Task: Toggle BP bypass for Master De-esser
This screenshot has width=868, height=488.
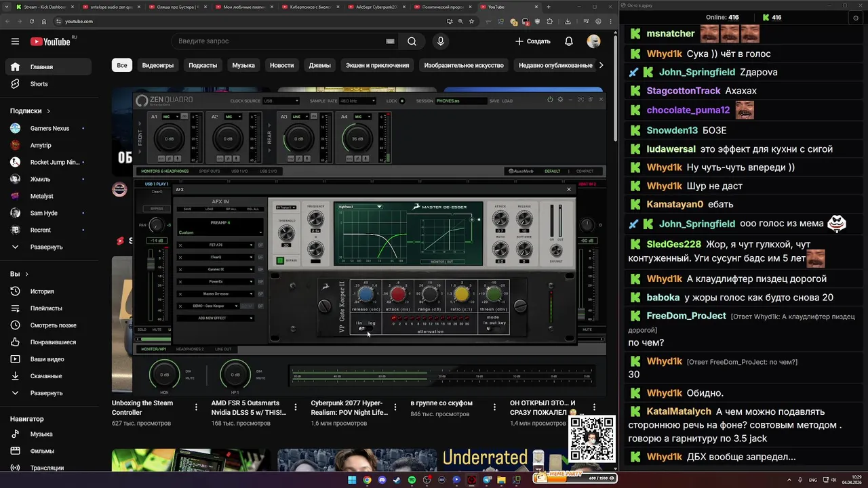Action: [x=260, y=294]
